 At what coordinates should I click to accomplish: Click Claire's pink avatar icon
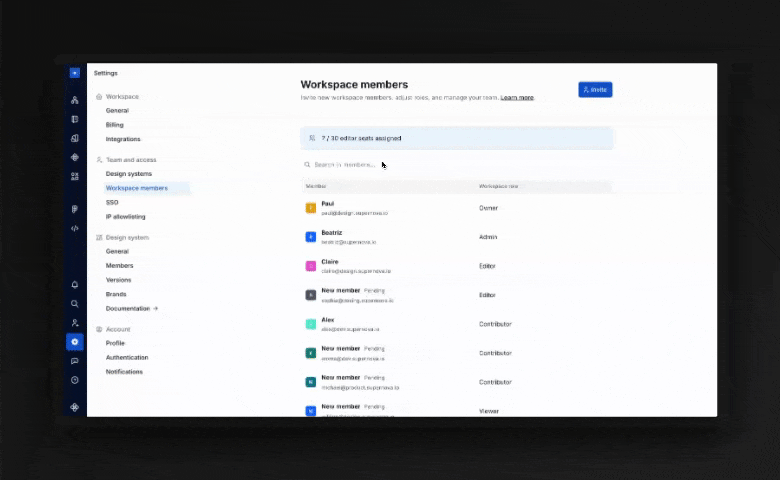(x=311, y=266)
